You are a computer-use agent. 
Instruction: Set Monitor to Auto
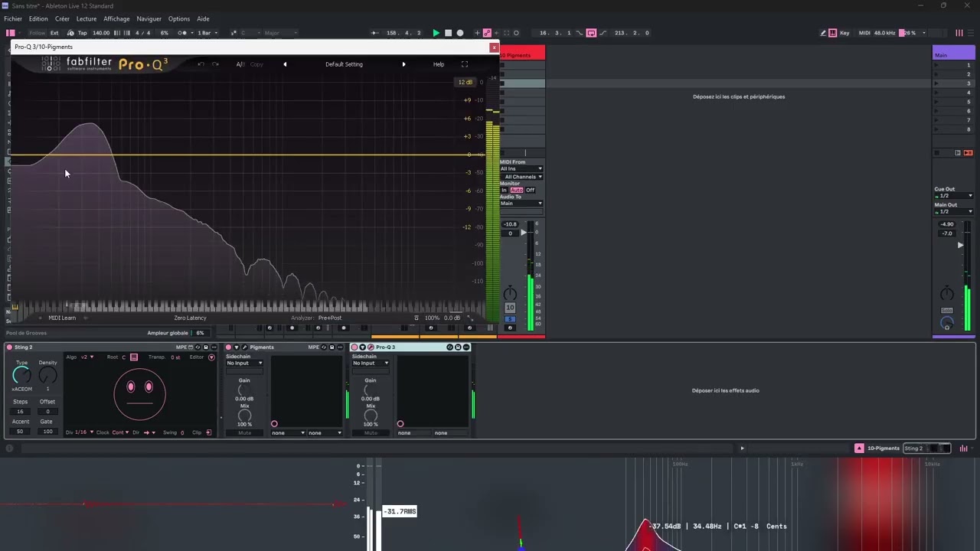(517, 190)
